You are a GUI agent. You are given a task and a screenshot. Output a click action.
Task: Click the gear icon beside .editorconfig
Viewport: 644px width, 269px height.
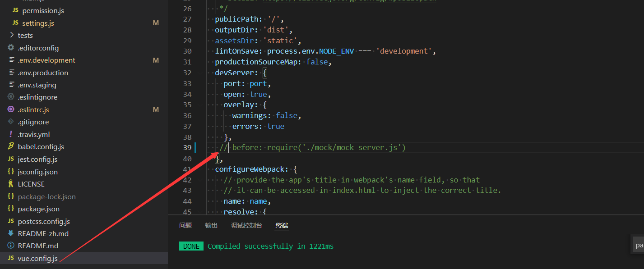point(11,48)
